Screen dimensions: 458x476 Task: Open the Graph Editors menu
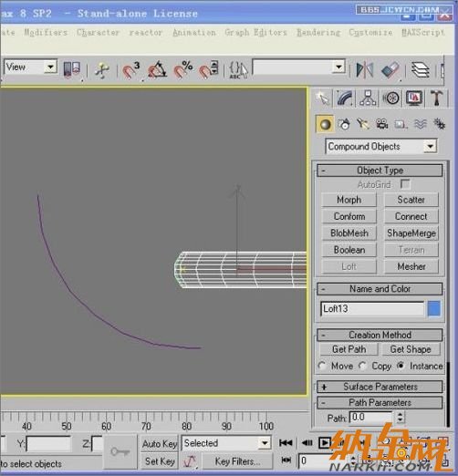pos(255,32)
